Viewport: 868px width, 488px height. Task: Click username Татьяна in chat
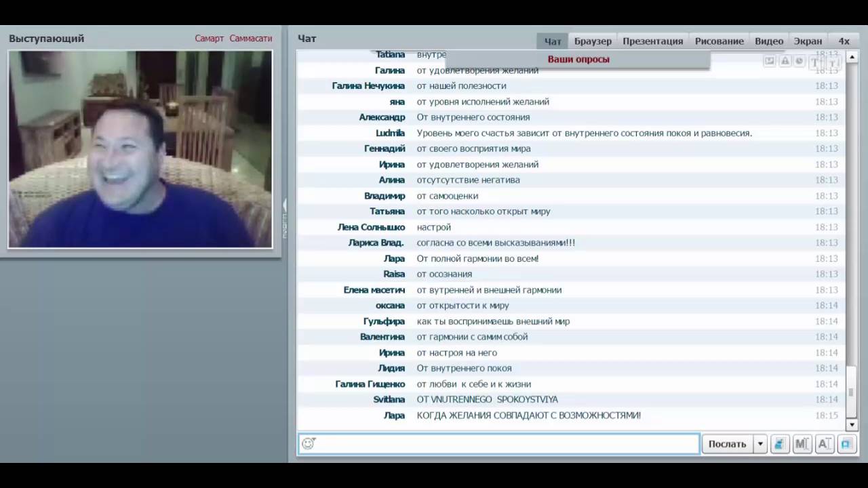click(x=387, y=211)
